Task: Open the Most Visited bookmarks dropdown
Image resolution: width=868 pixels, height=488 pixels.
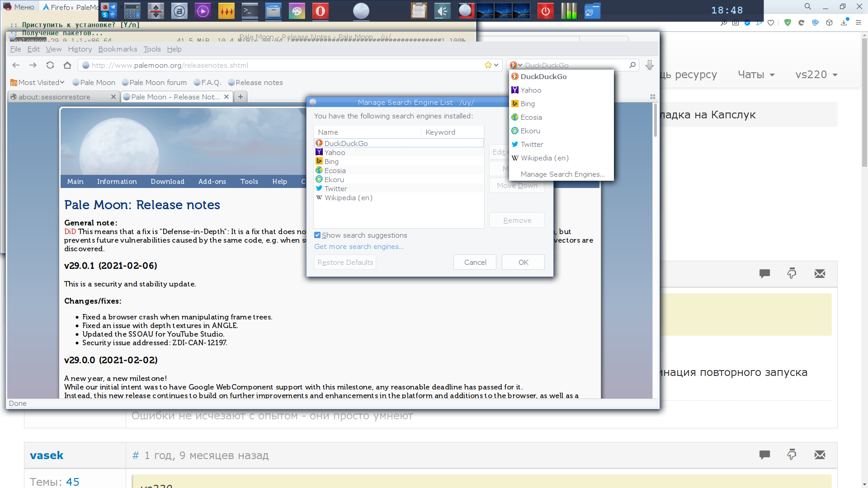Action: (x=37, y=82)
